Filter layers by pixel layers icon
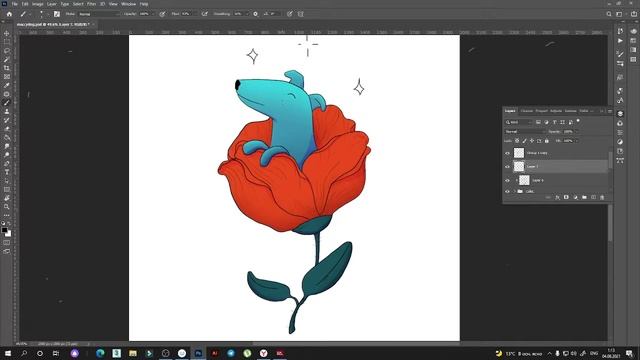The height and width of the screenshot is (360, 640). coord(538,122)
